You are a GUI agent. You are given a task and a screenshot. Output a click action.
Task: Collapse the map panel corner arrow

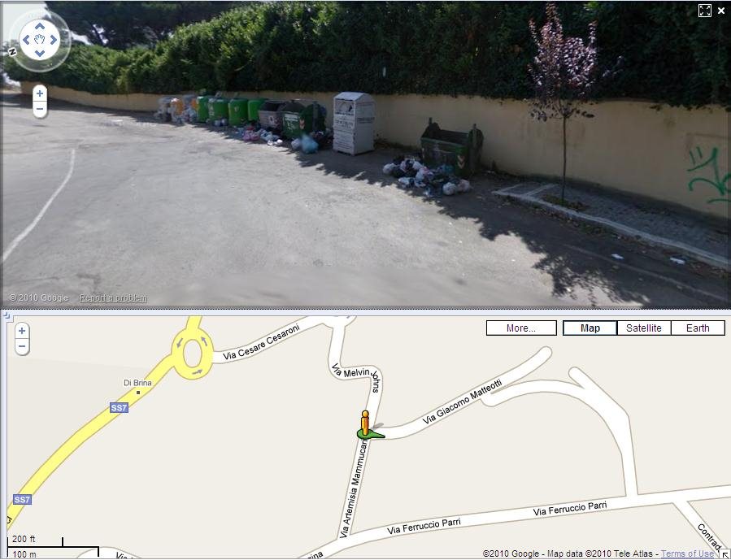(x=725, y=554)
